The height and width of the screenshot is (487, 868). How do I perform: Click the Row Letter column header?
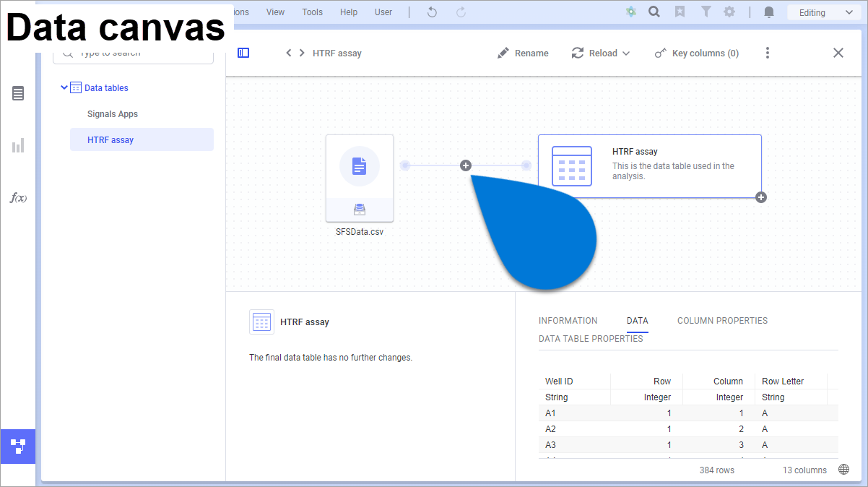point(791,381)
